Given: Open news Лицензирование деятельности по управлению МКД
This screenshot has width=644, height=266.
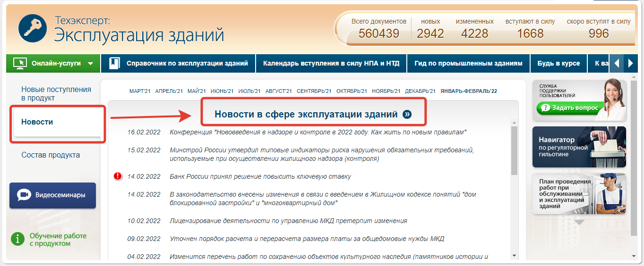Looking at the screenshot, I should [x=288, y=221].
